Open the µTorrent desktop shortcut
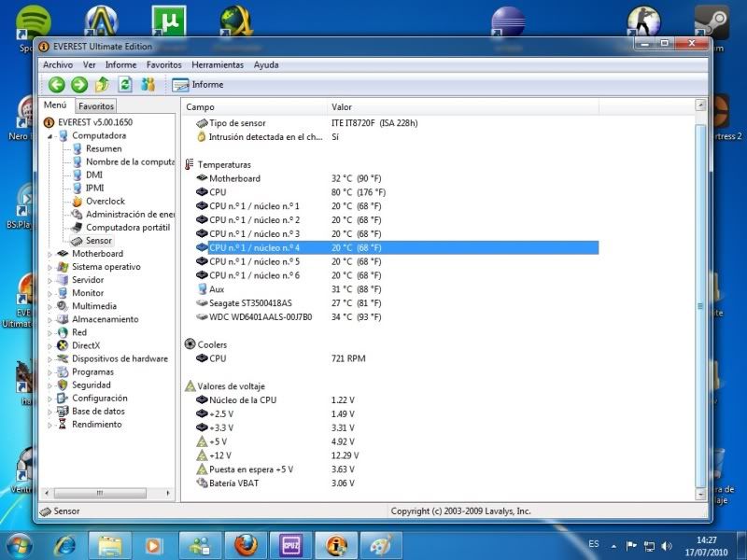Screen dimensions: 747x560 169,21
